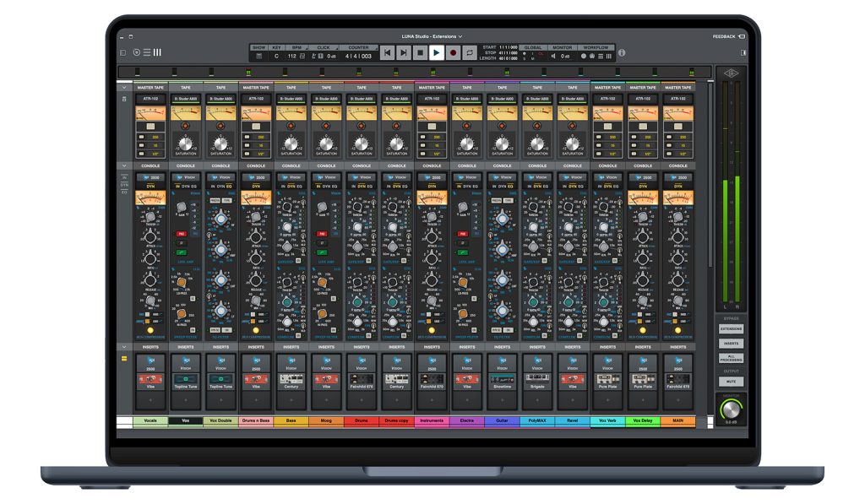Open Pure Plate insert on Vox Verb channel
Viewport: 865px width, 504px height.
point(607,381)
